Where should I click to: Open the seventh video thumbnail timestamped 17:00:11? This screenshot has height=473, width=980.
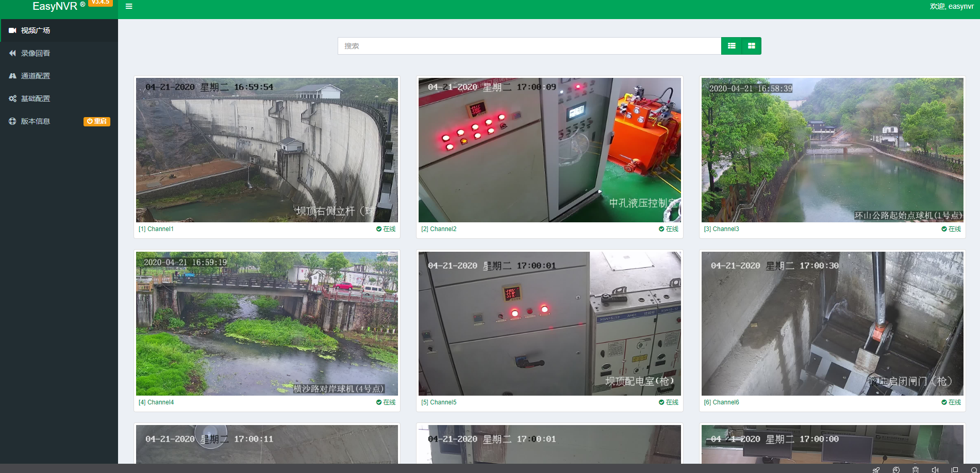pos(267,444)
